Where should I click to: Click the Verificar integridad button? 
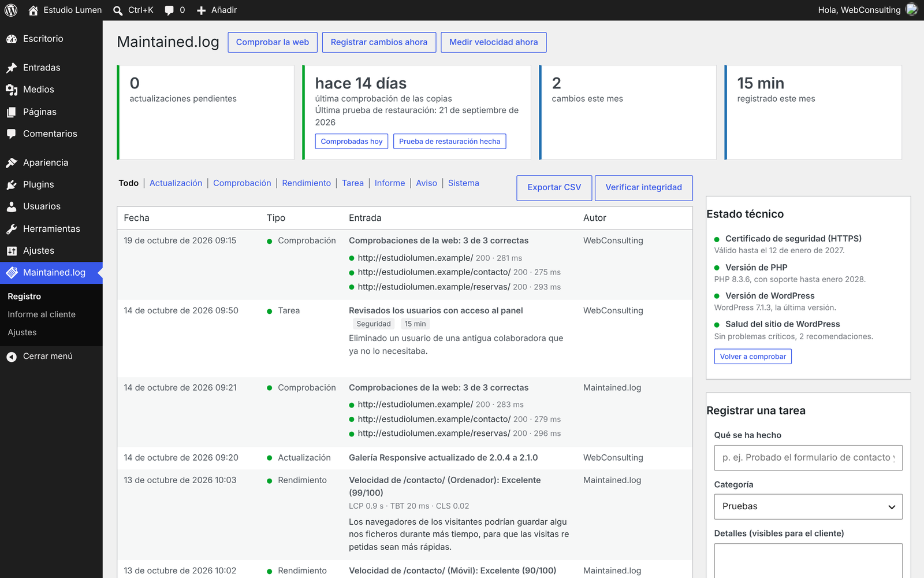[x=644, y=188]
